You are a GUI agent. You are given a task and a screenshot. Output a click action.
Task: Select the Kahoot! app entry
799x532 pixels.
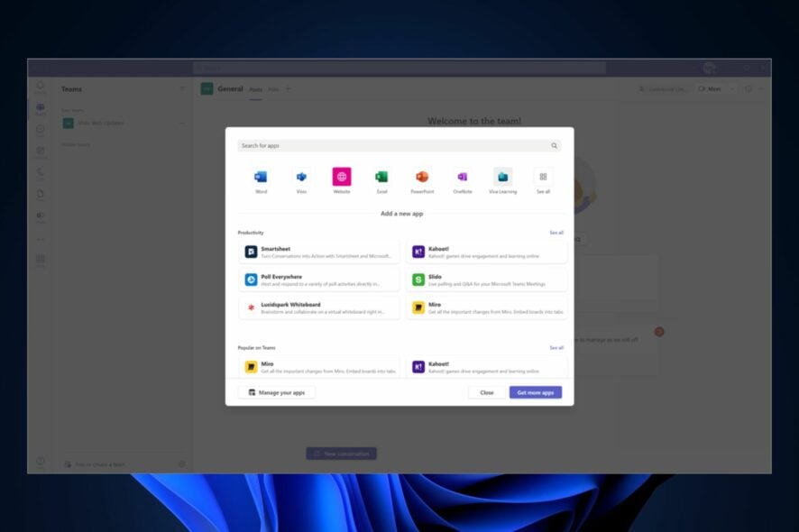487,251
